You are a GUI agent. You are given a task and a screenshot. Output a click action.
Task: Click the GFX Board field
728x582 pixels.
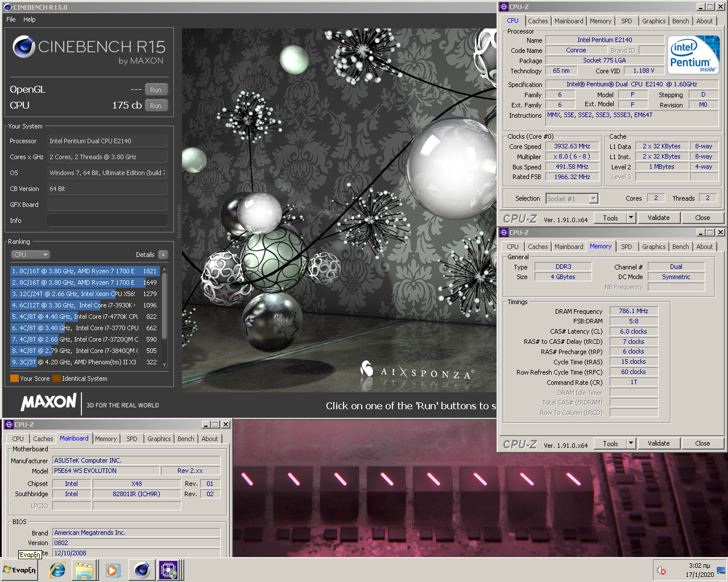pyautogui.click(x=107, y=205)
